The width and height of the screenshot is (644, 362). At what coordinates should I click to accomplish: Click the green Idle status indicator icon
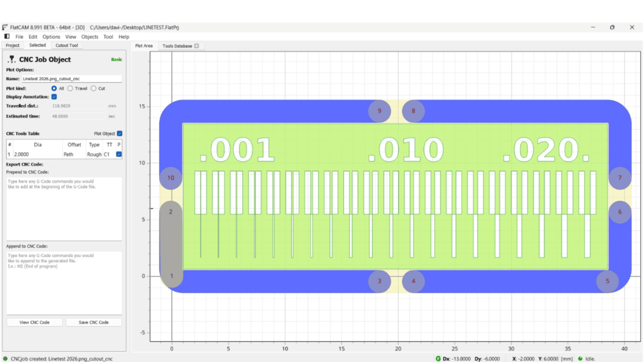click(x=580, y=359)
